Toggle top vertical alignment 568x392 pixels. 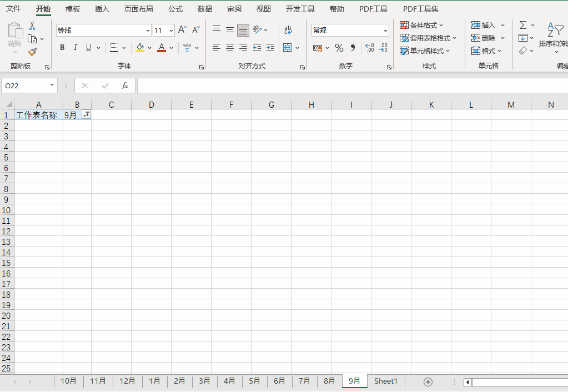[x=217, y=30]
